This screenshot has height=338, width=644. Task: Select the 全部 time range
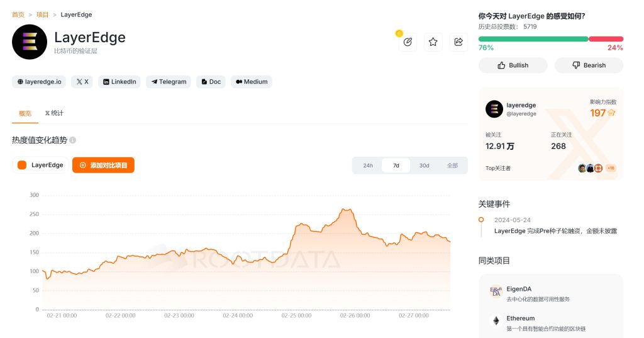pyautogui.click(x=452, y=166)
